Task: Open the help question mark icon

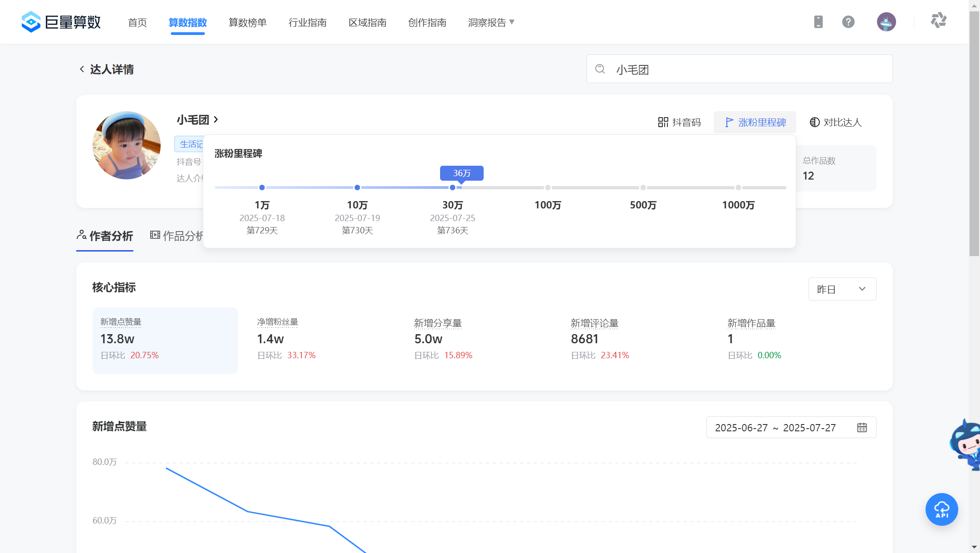Action: pos(848,22)
